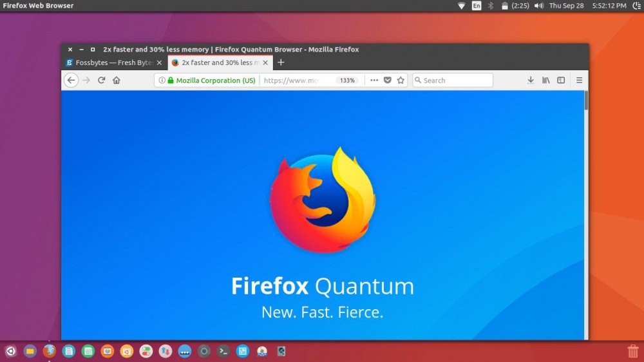Open the Library icon
This screenshot has width=644, height=362.
coord(546,81)
